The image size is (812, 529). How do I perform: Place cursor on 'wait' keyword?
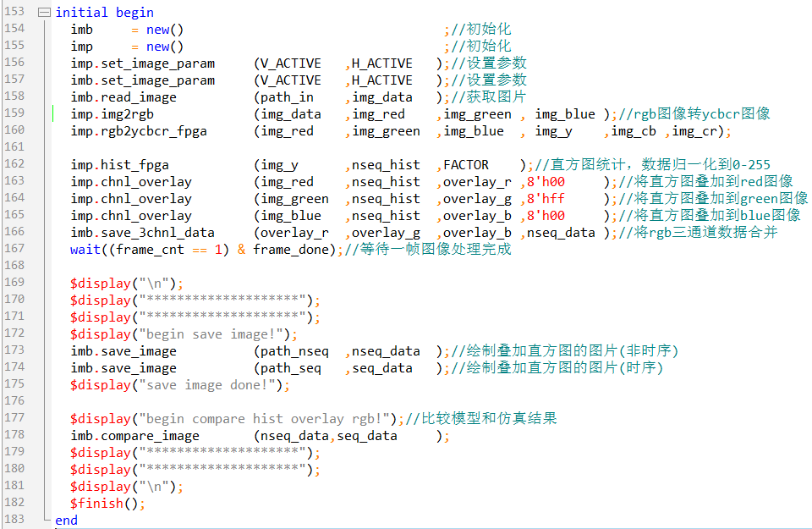tap(85, 250)
